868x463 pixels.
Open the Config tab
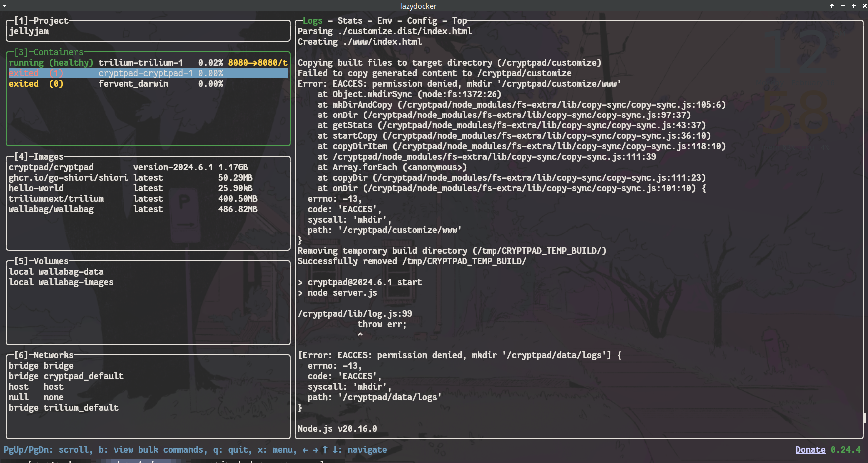422,21
